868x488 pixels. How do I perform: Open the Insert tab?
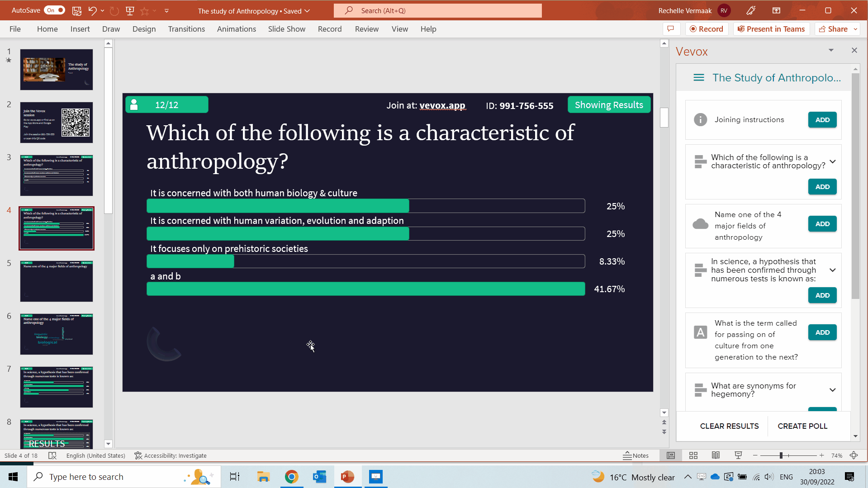[x=80, y=28]
